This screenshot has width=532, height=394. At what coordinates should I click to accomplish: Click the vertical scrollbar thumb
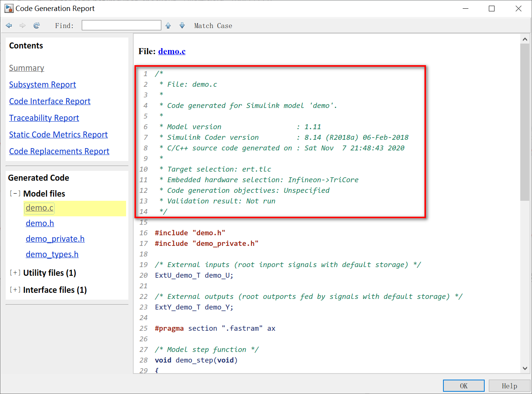pyautogui.click(x=525, y=122)
